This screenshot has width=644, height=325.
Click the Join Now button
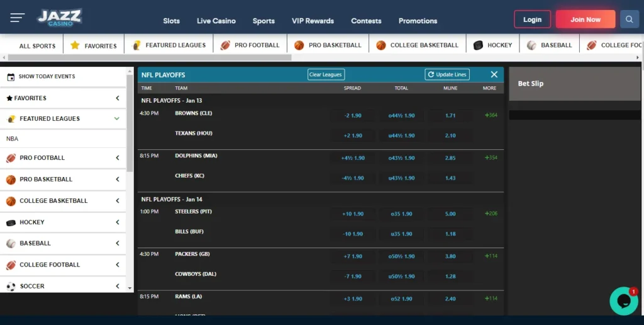[x=585, y=20]
